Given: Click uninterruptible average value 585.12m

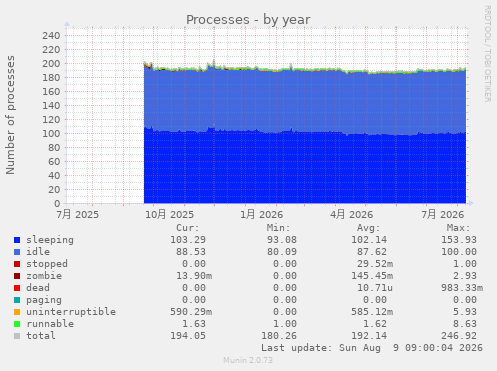Looking at the screenshot, I should [372, 312].
